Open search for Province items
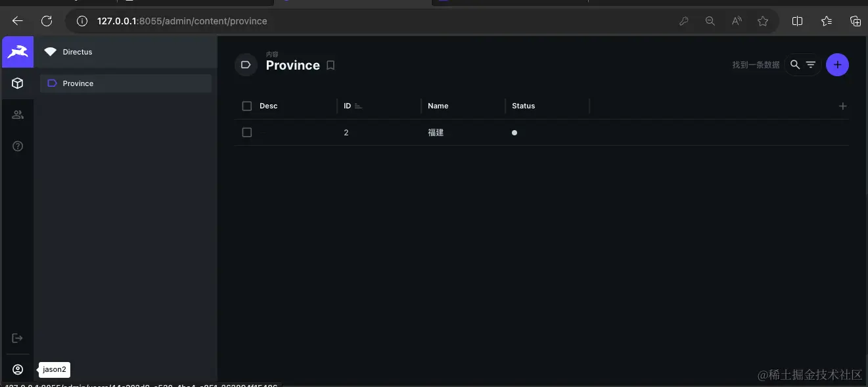 (x=795, y=64)
